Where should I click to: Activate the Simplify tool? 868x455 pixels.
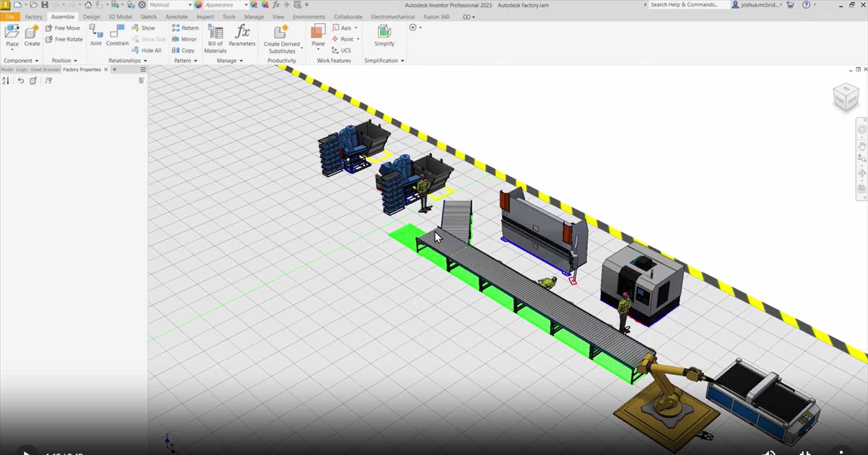click(x=384, y=36)
